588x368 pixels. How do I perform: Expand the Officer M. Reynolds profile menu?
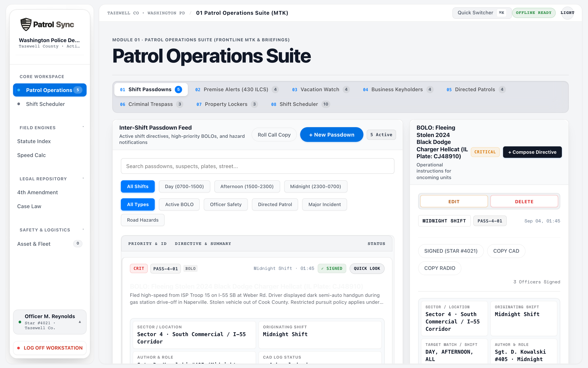pos(50,322)
